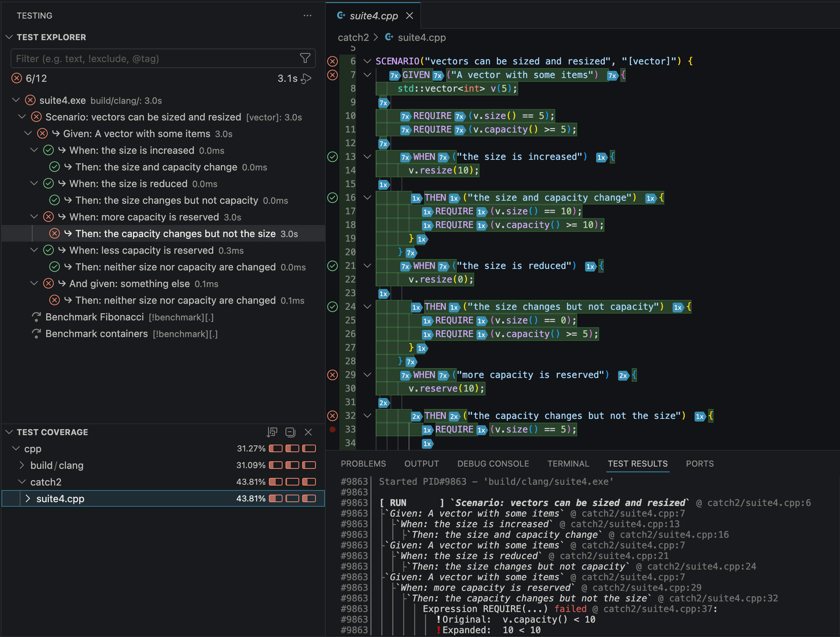This screenshot has width=840, height=637.
Task: Click the suite4.cpp 43.81% coverage bars
Action: point(292,498)
